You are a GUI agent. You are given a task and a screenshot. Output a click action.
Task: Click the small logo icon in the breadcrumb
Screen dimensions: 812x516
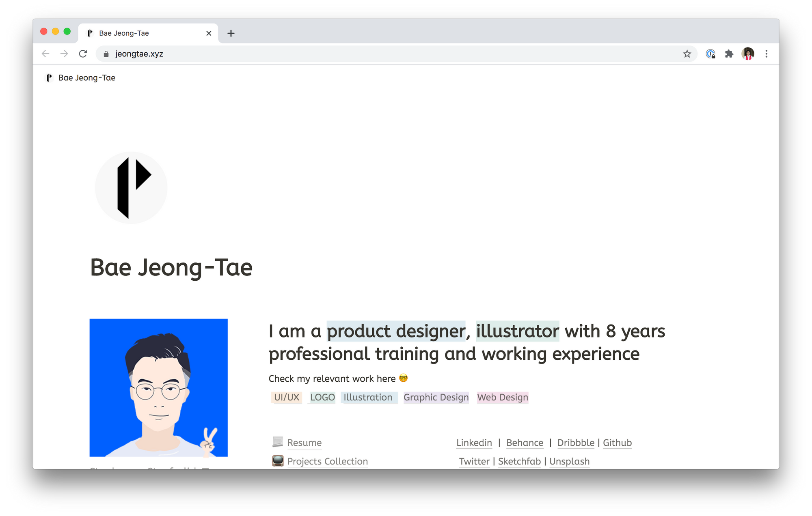coord(49,77)
